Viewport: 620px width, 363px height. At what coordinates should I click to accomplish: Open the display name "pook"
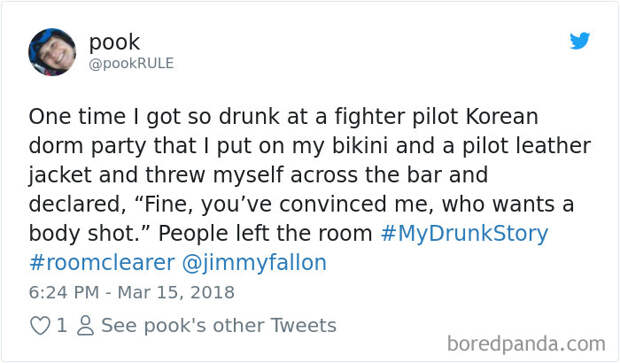click(x=114, y=42)
